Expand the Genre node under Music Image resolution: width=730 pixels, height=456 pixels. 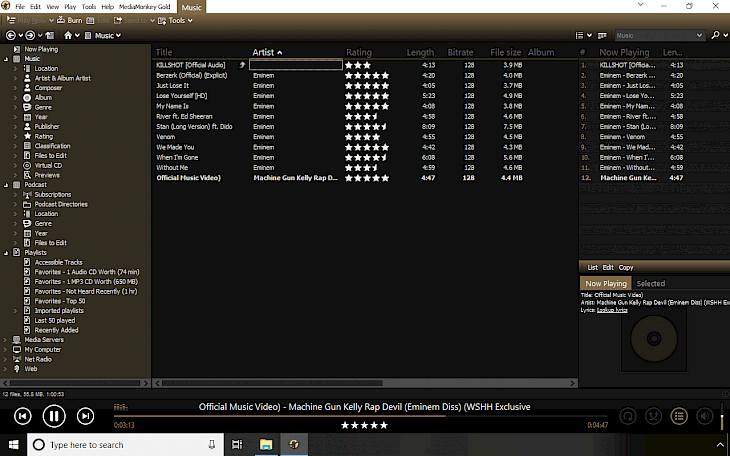[15, 107]
